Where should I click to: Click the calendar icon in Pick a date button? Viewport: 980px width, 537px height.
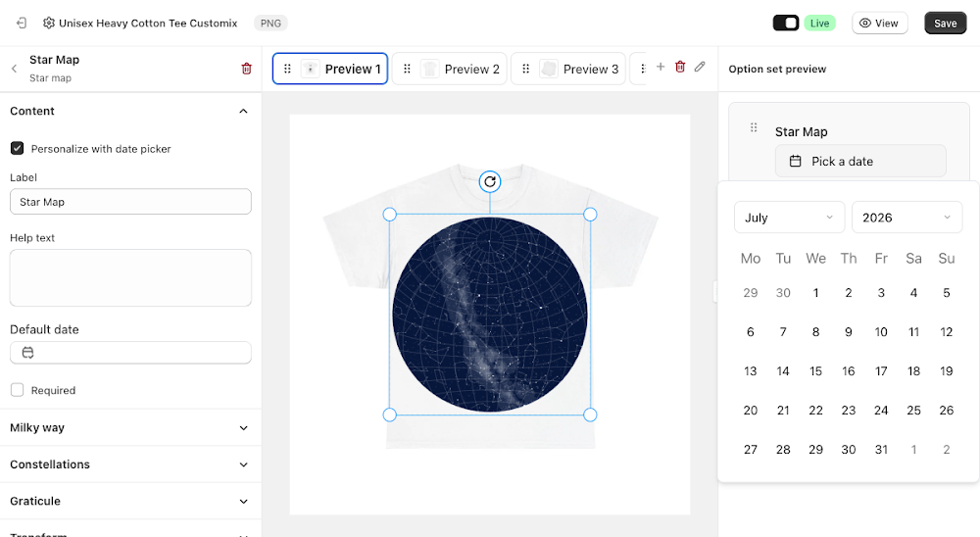(x=795, y=162)
